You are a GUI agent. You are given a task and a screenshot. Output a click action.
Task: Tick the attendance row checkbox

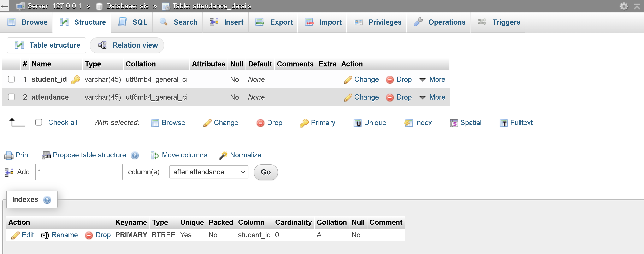point(11,97)
